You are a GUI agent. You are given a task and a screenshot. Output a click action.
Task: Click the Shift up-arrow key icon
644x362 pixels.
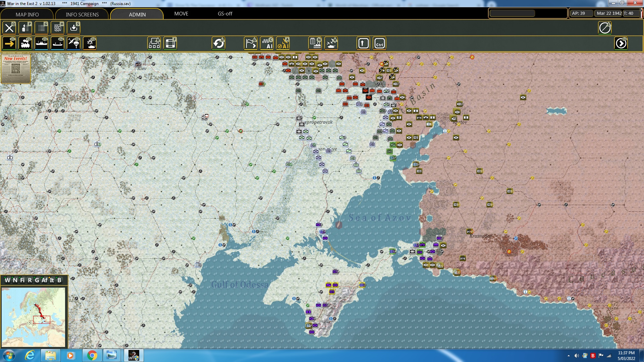coord(364,44)
